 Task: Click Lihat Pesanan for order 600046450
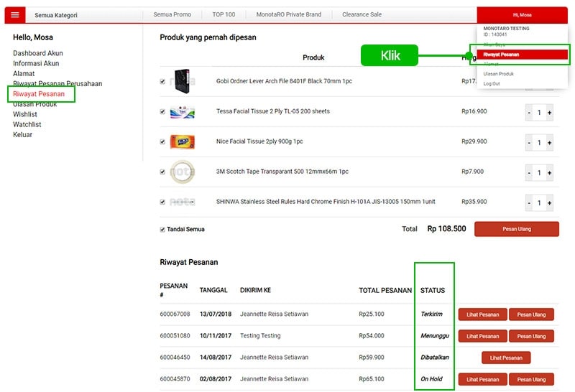(x=506, y=358)
